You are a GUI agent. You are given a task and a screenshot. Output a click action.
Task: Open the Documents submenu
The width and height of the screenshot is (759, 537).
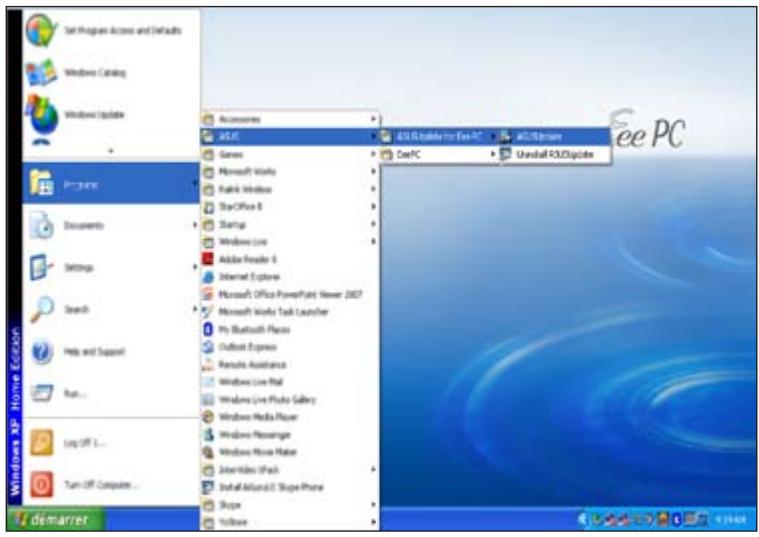(111, 225)
